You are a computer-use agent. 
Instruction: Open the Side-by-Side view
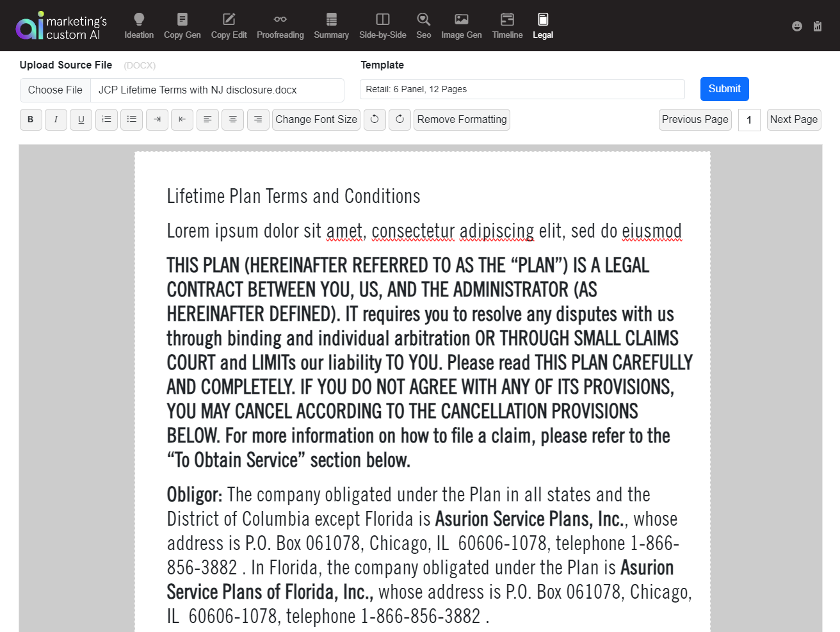click(383, 26)
